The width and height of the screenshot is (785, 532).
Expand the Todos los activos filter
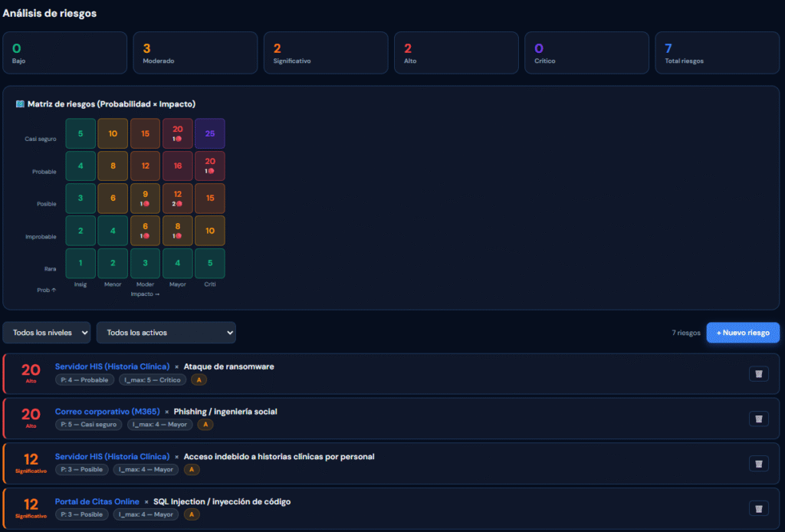tap(166, 333)
